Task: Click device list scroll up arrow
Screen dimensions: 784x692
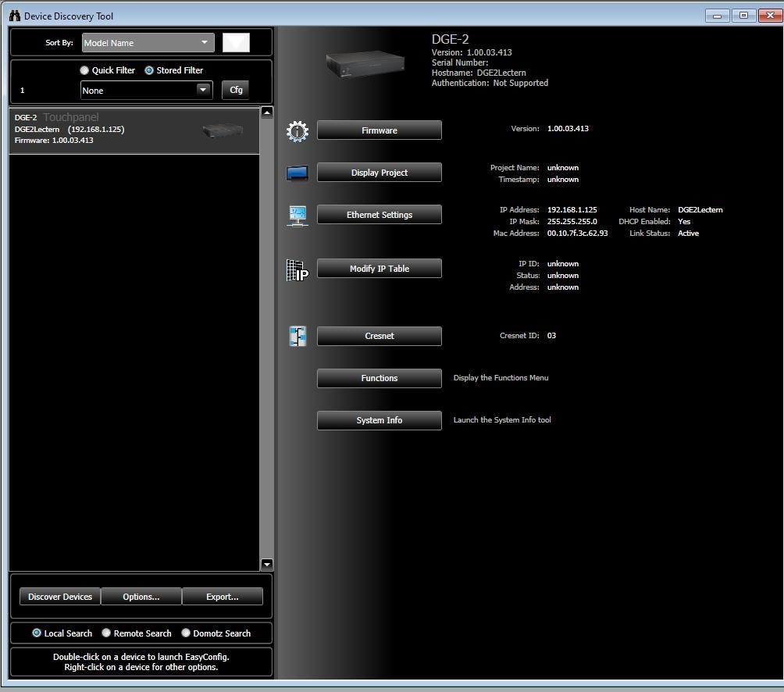Action: pyautogui.click(x=267, y=112)
